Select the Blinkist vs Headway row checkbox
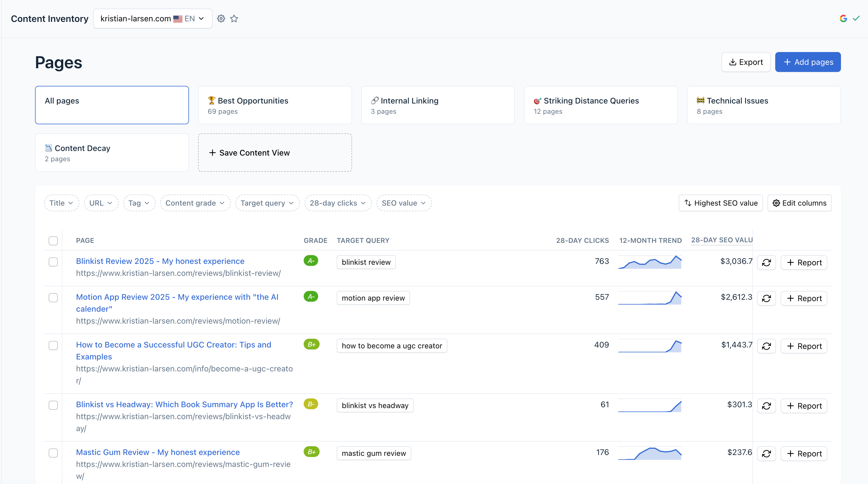The width and height of the screenshot is (868, 484). pos(53,405)
